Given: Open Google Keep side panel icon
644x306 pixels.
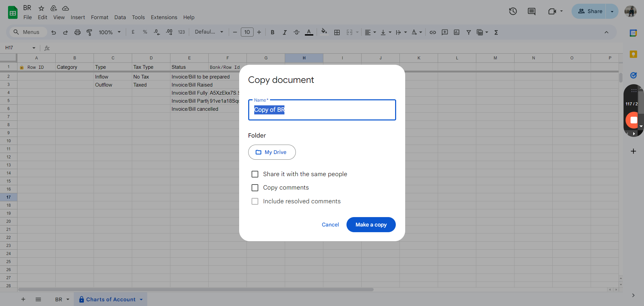Looking at the screenshot, I should point(633,54).
